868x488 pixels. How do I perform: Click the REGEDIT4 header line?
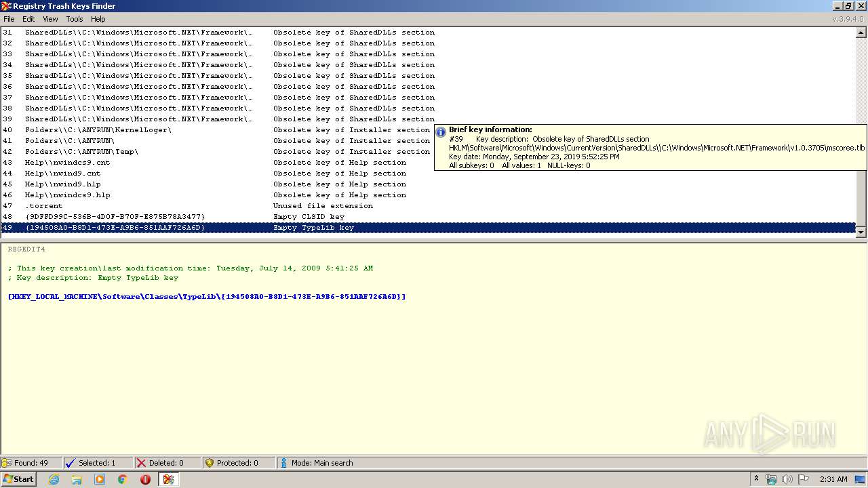point(26,249)
